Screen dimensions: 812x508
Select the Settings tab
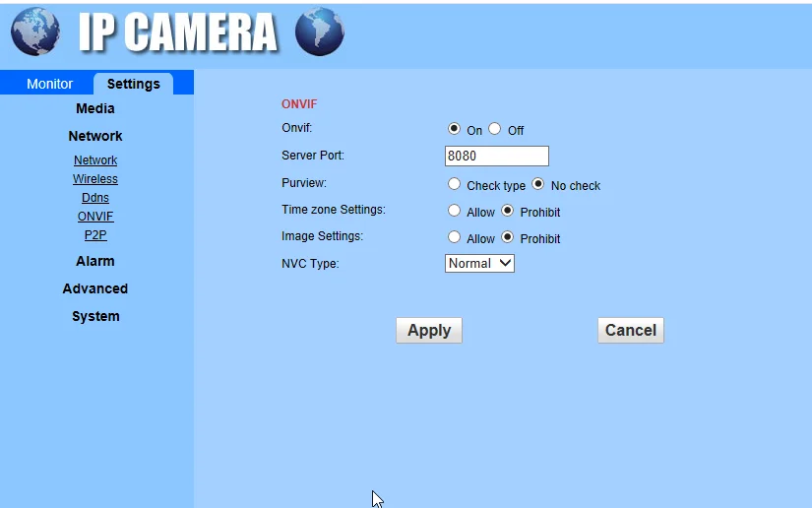click(x=133, y=84)
